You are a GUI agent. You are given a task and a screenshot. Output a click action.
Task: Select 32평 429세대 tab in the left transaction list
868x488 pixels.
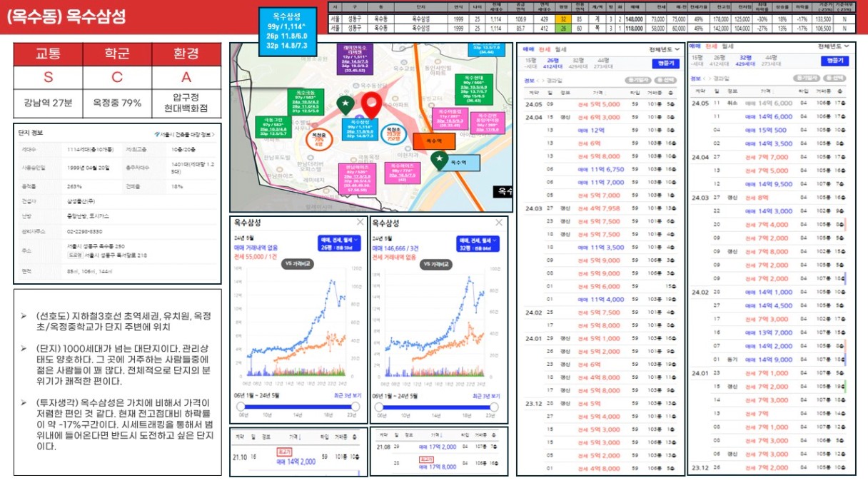(x=577, y=63)
